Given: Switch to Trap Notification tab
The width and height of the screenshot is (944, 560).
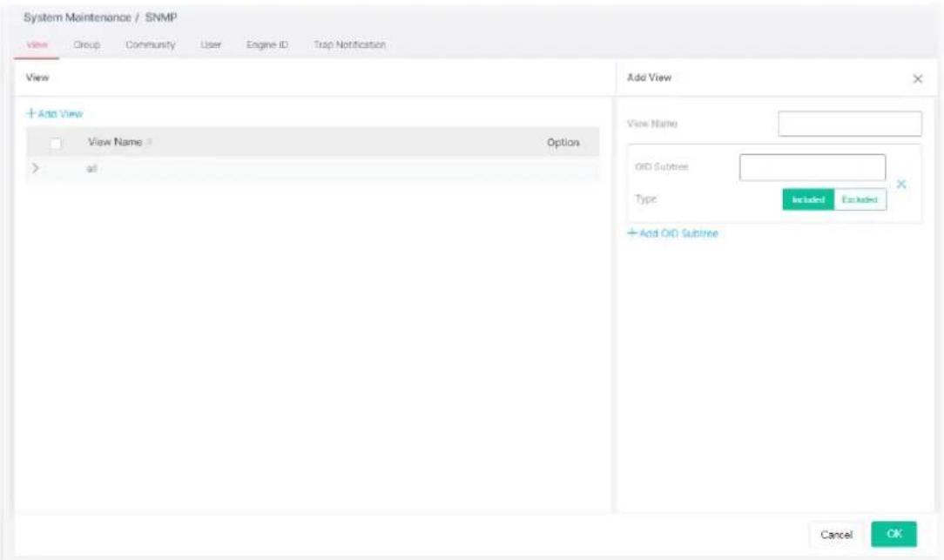Looking at the screenshot, I should pos(350,45).
